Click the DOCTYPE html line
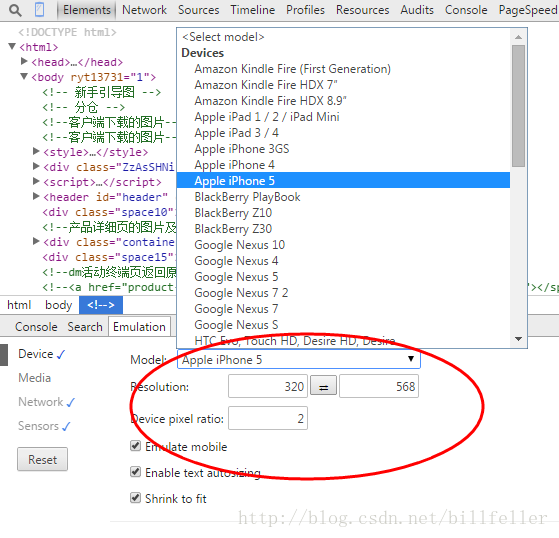 [x=68, y=32]
